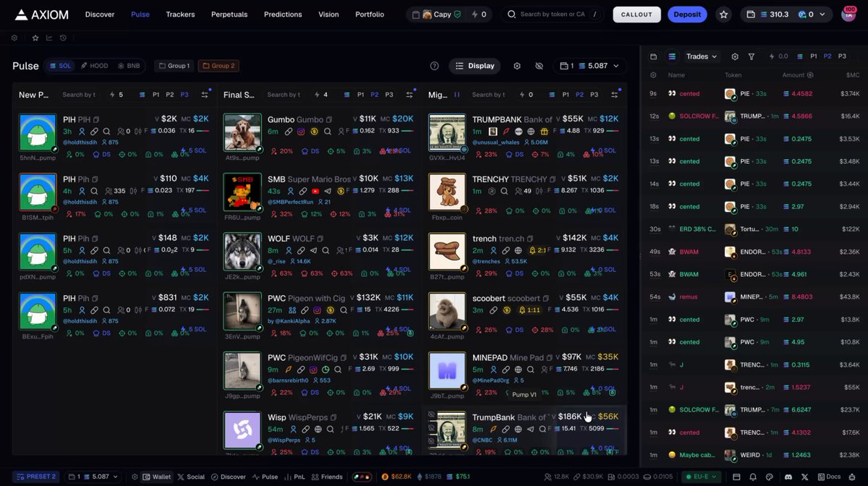This screenshot has width=868, height=486.
Task: Select Group 1 folder
Action: pos(174,66)
